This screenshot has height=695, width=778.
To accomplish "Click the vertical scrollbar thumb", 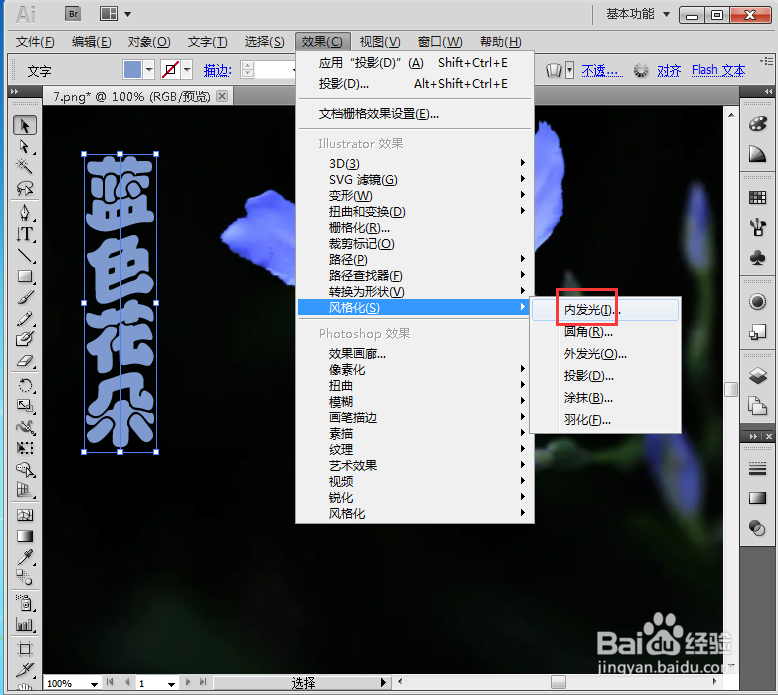I will (730, 389).
